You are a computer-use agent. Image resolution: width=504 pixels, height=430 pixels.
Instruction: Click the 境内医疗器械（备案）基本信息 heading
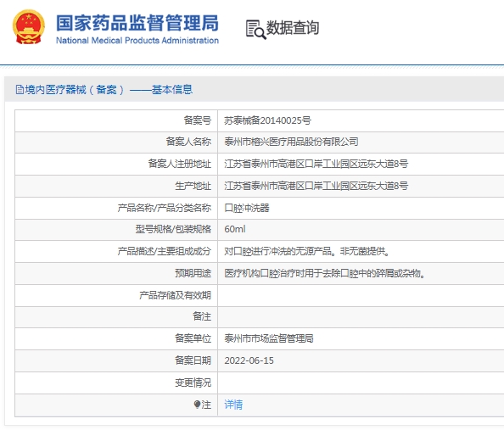point(109,90)
